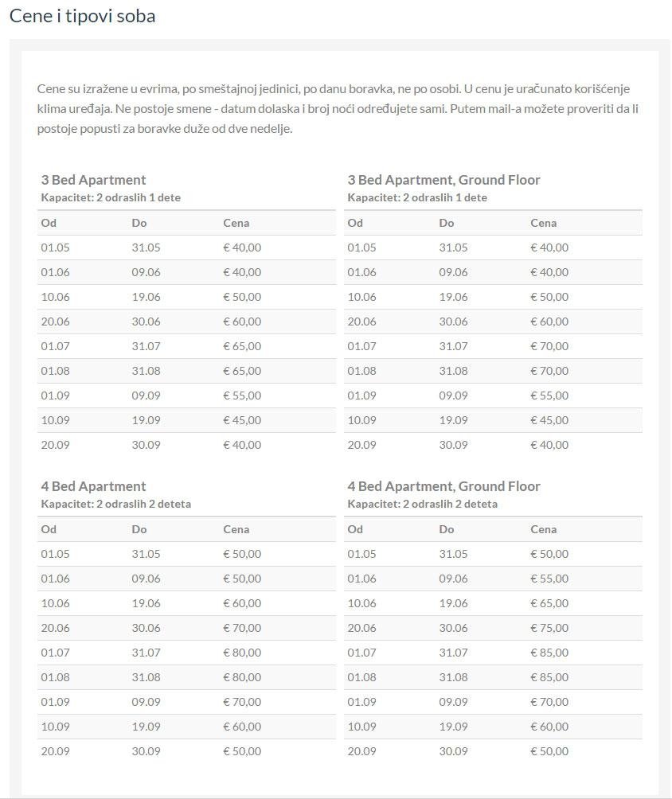Select € 80,00 price for 01.07 in 4 Bed Apartment
Screen dimensions: 672x799
tap(242, 653)
